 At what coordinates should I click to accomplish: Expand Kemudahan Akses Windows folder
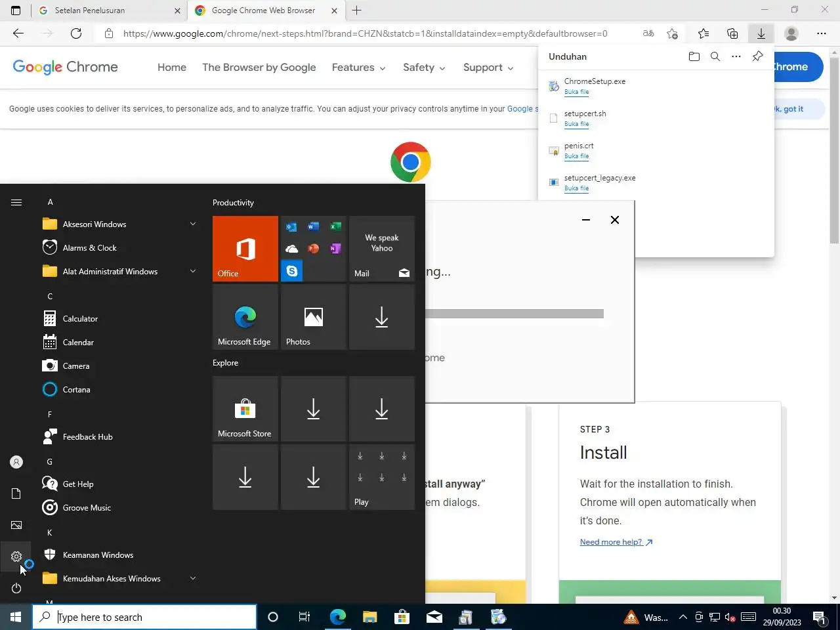pyautogui.click(x=118, y=579)
